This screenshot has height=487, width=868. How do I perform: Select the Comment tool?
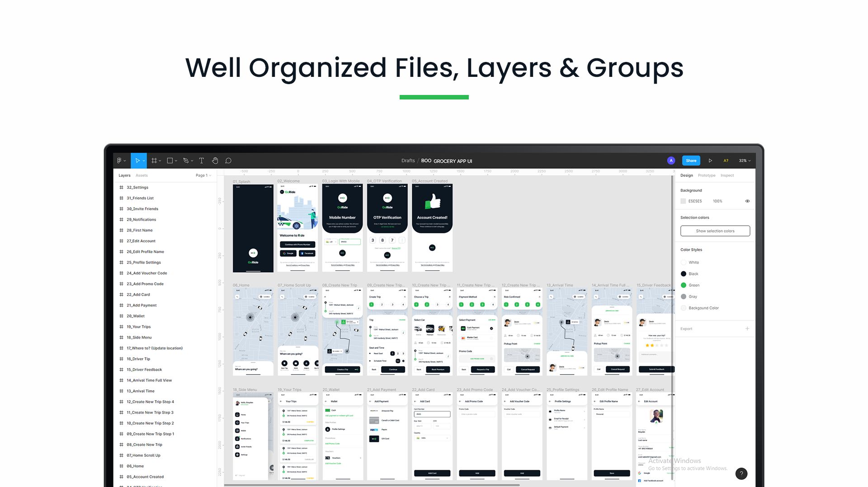pos(228,161)
